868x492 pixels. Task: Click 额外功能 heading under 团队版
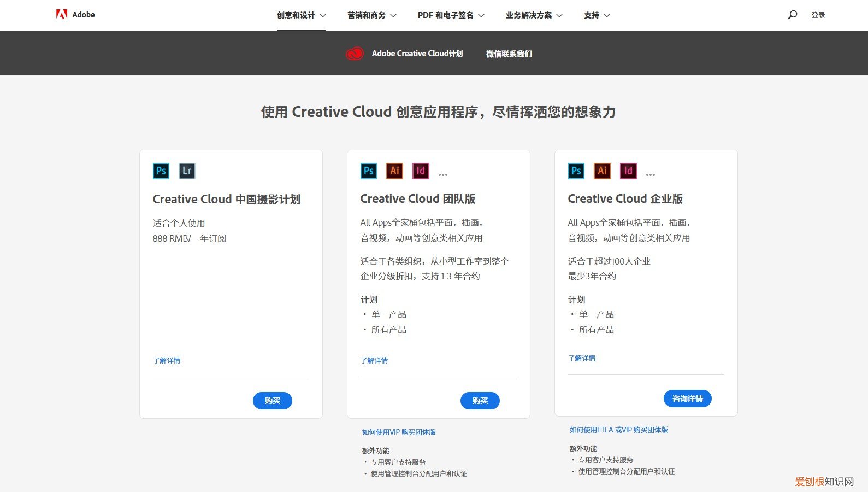[x=376, y=450]
